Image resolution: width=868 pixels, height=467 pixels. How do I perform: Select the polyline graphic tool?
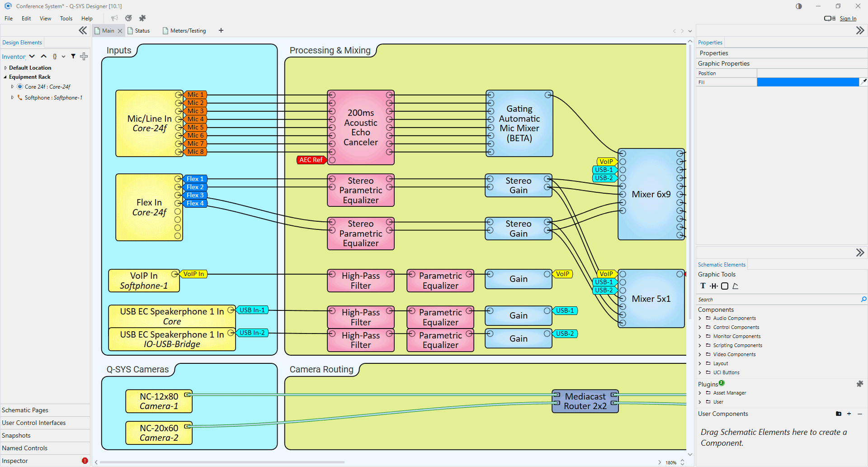736,286
